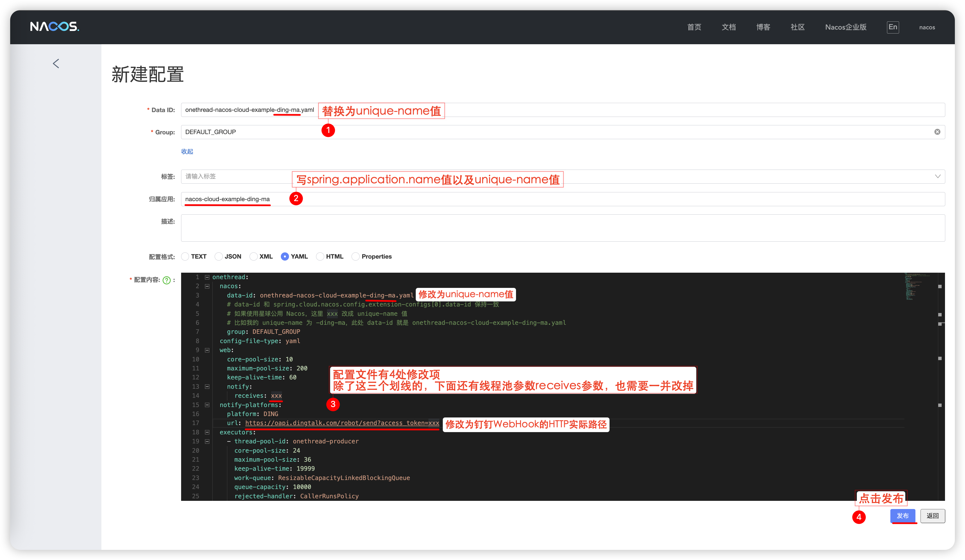965x560 pixels.
Task: Select the YAML format radio
Action: (285, 257)
